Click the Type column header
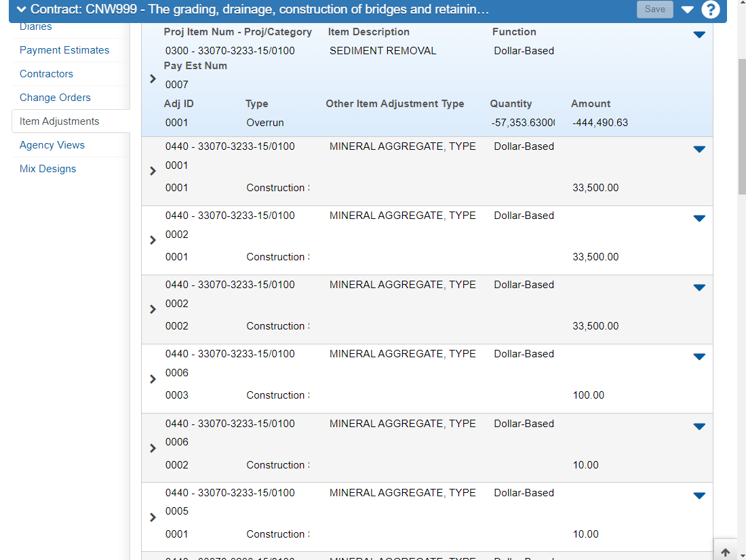This screenshot has height=560, width=746. click(256, 104)
